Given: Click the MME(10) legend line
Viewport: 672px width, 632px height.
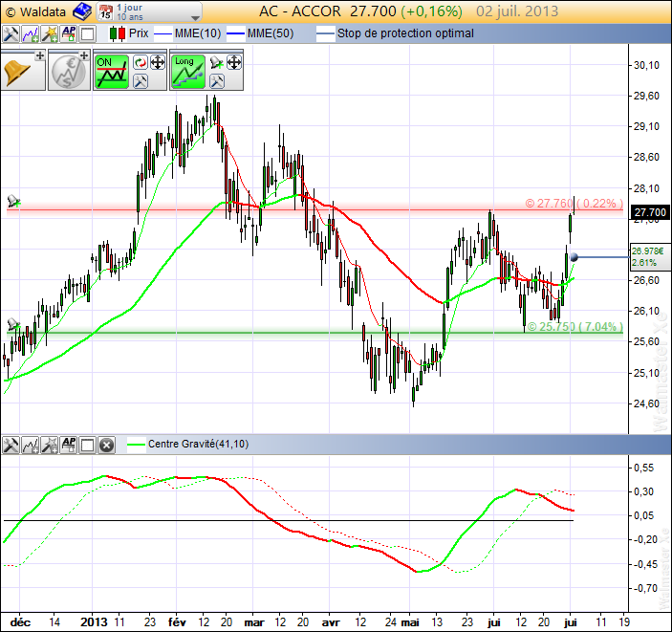Looking at the screenshot, I should (x=187, y=33).
